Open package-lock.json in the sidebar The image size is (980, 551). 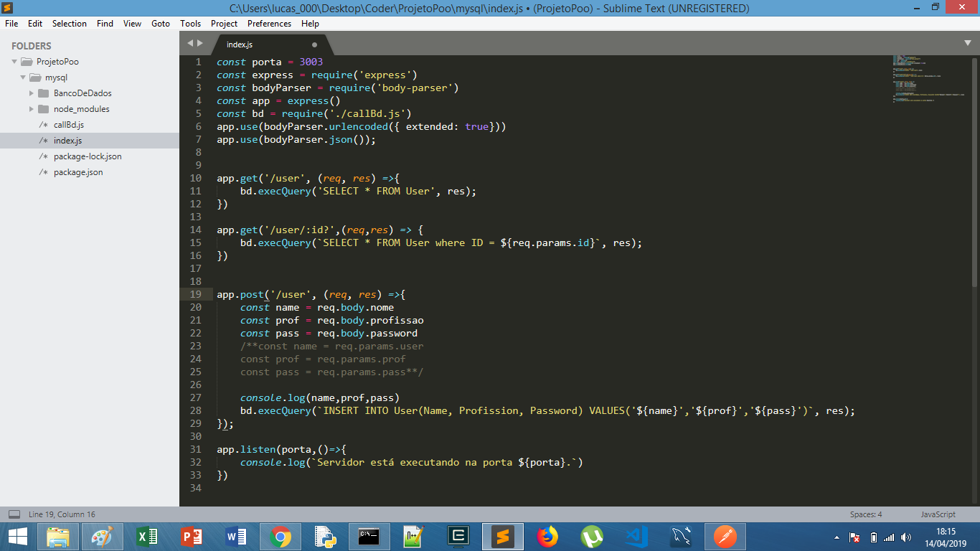click(88, 156)
